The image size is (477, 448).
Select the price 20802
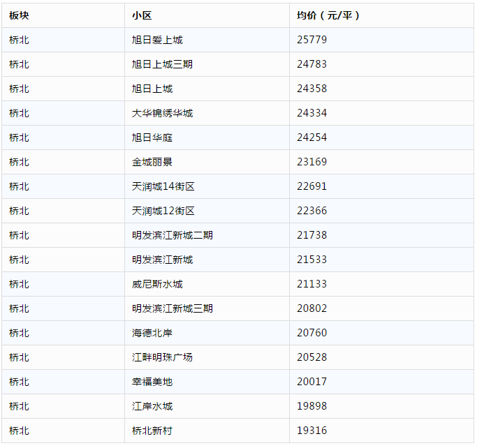click(311, 308)
